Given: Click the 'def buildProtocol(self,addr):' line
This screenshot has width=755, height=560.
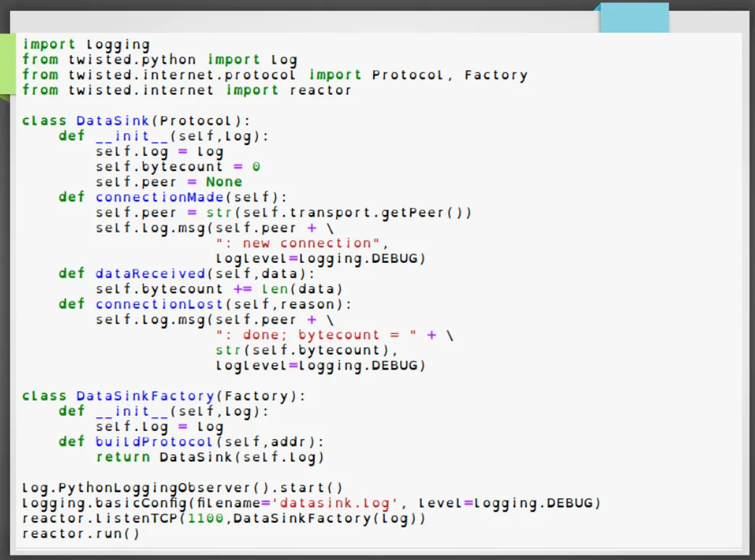Looking at the screenshot, I should tap(191, 442).
